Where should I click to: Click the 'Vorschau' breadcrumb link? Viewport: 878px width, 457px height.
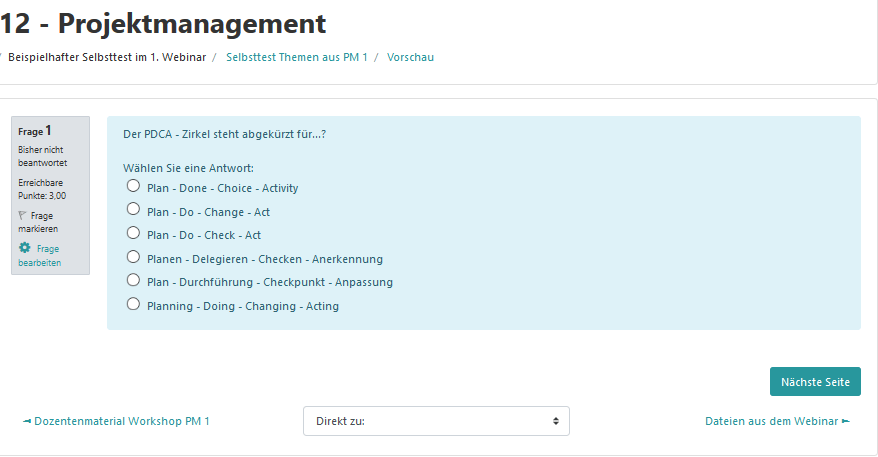pos(410,57)
